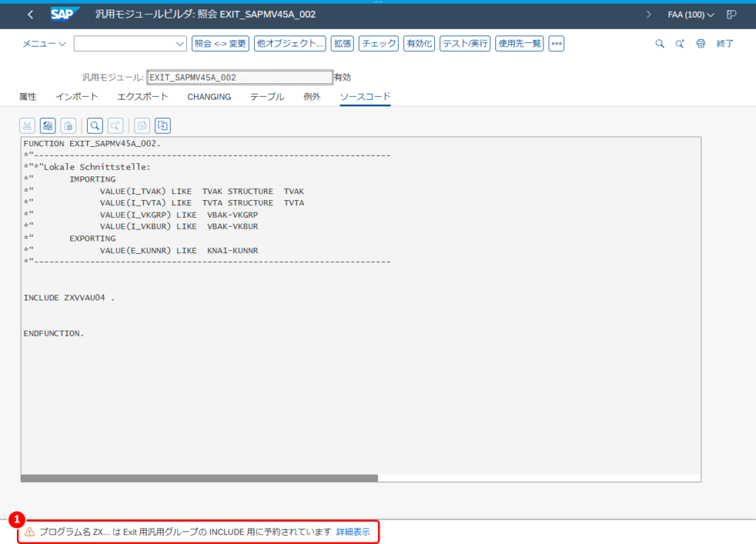Click the テスト/実行 button
Screen dimensions: 756x544
[x=465, y=44]
